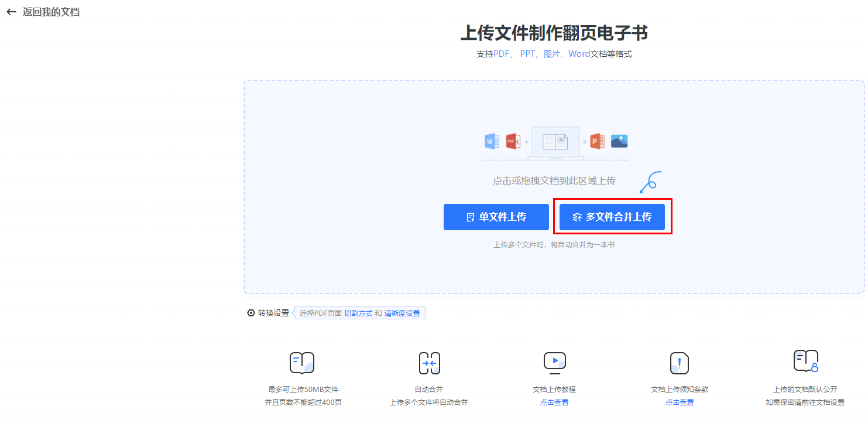
Task: Click the 点击或拖拽文档到此区域上传 drop zone text
Action: (x=554, y=181)
